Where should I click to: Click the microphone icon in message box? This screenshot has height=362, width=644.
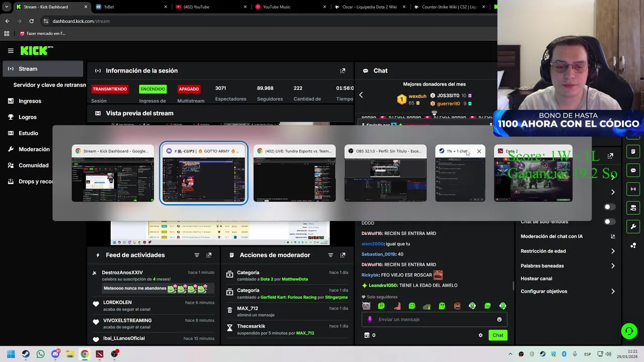click(370, 319)
